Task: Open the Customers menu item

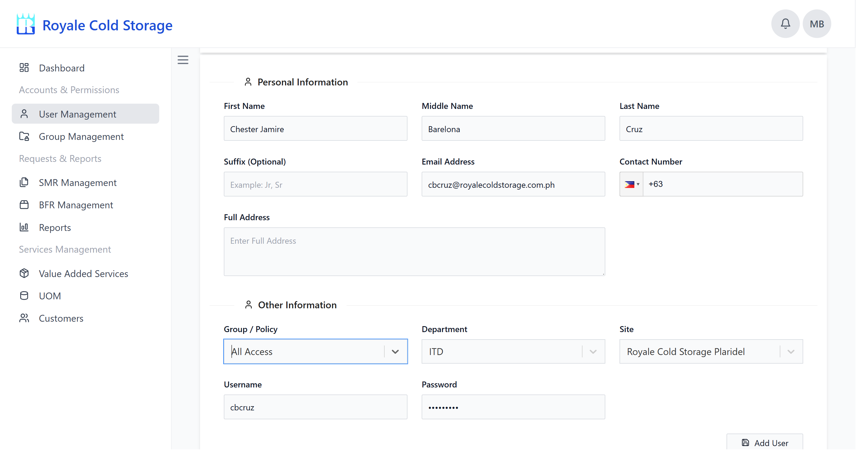Action: coord(61,318)
